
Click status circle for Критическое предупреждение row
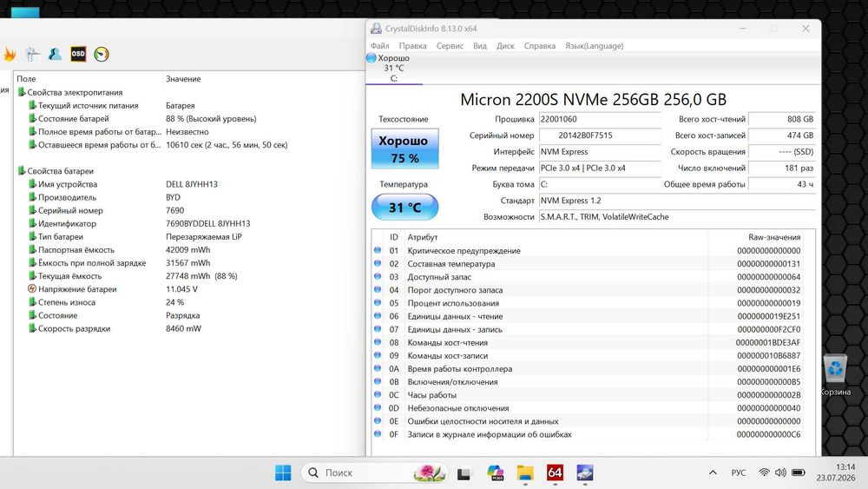tap(378, 250)
